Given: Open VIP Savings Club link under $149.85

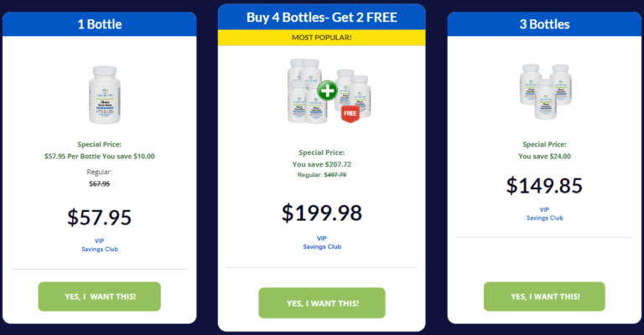Looking at the screenshot, I should [x=544, y=214].
